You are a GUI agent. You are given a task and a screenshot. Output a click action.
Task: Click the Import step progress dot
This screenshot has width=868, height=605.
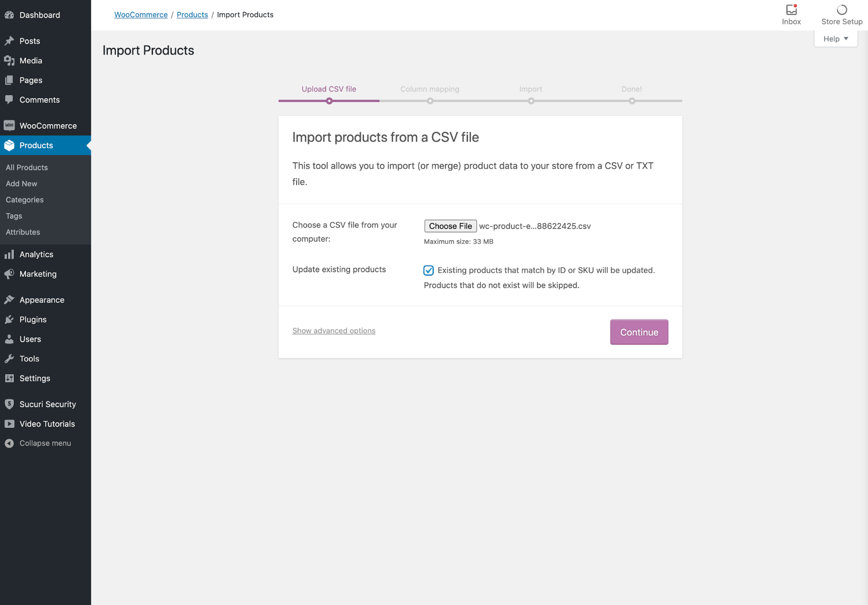point(531,101)
